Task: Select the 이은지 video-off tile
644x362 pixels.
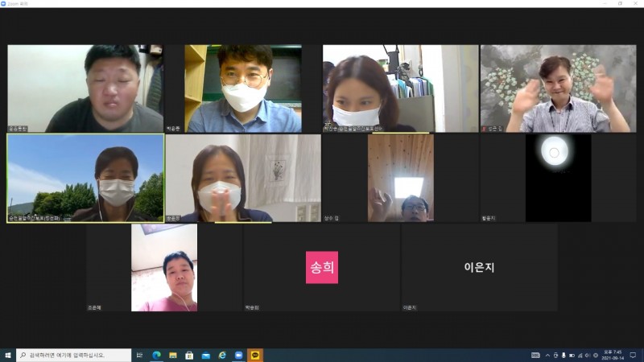Action: point(479,268)
